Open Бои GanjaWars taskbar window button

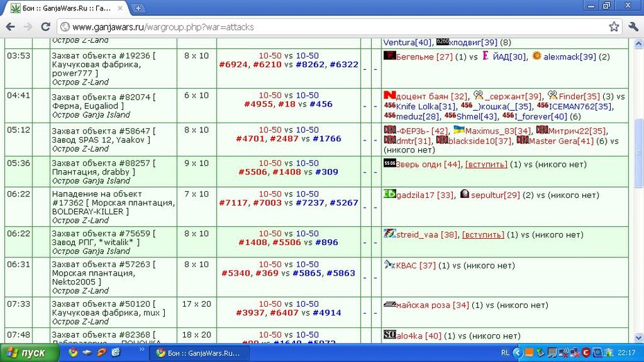[199, 353]
